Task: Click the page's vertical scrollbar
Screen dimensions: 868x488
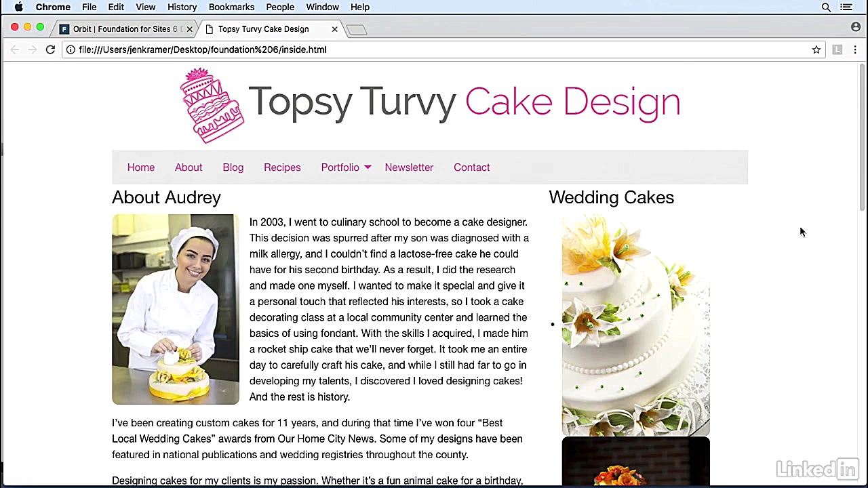Action: point(862,139)
